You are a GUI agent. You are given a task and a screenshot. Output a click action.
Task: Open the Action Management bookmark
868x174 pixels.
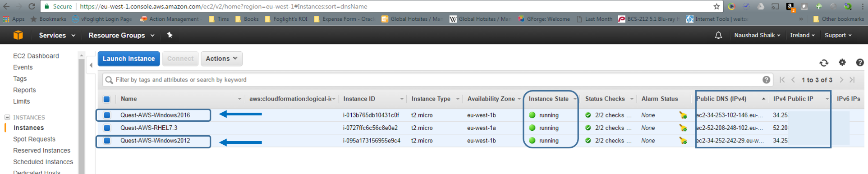pos(170,19)
